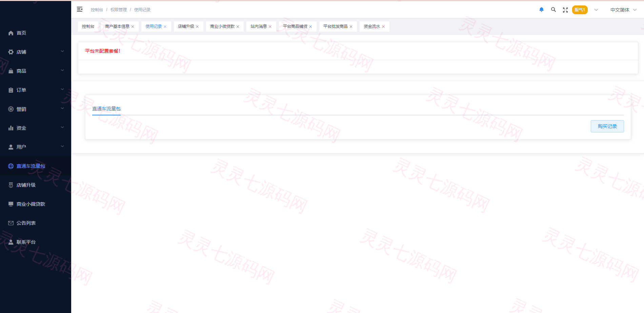Close the 平台批发商品 tab

pyautogui.click(x=351, y=27)
